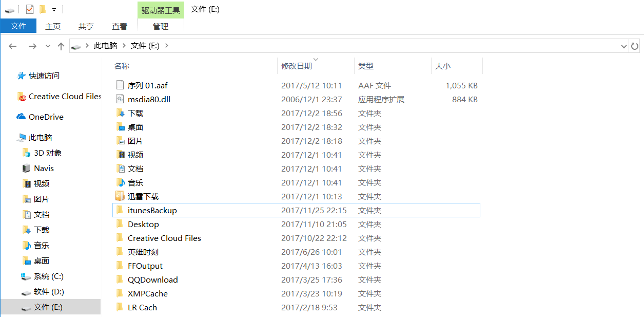The width and height of the screenshot is (644, 317).
Task: Click 此电脑 in the address bar
Action: [x=105, y=46]
